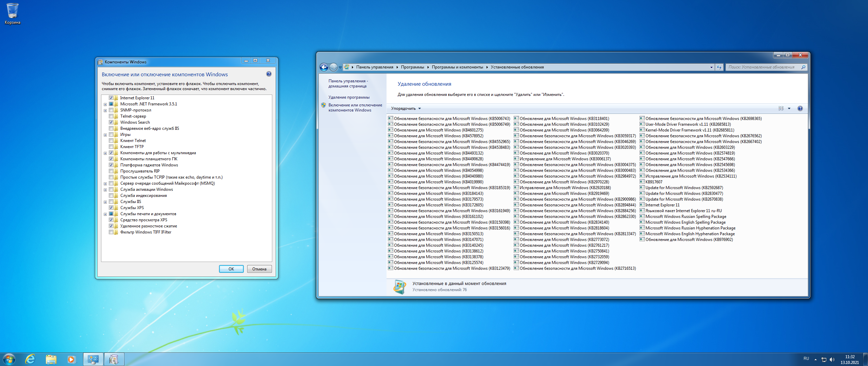Select update Internet Explorer 11 in list
This screenshot has height=366, width=868.
[x=659, y=205]
